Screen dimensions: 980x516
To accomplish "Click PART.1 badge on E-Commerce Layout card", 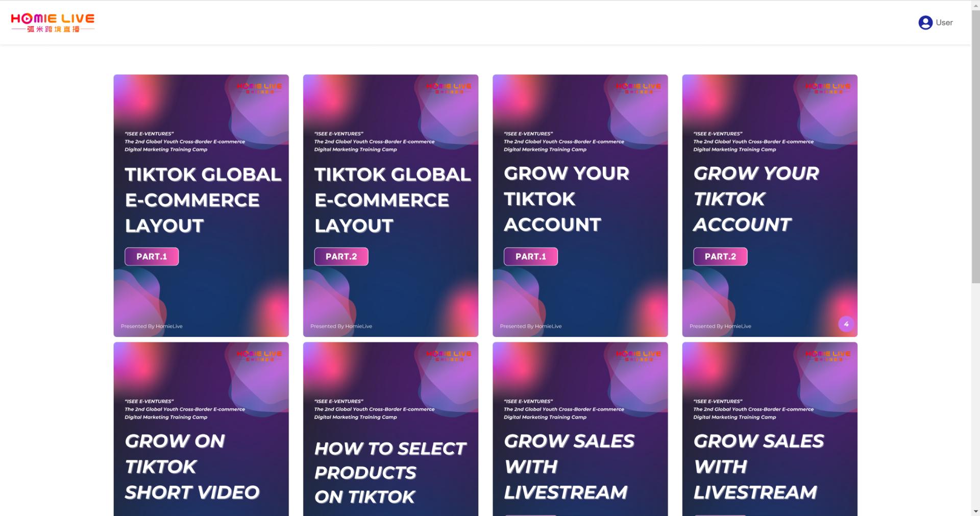I will [152, 257].
